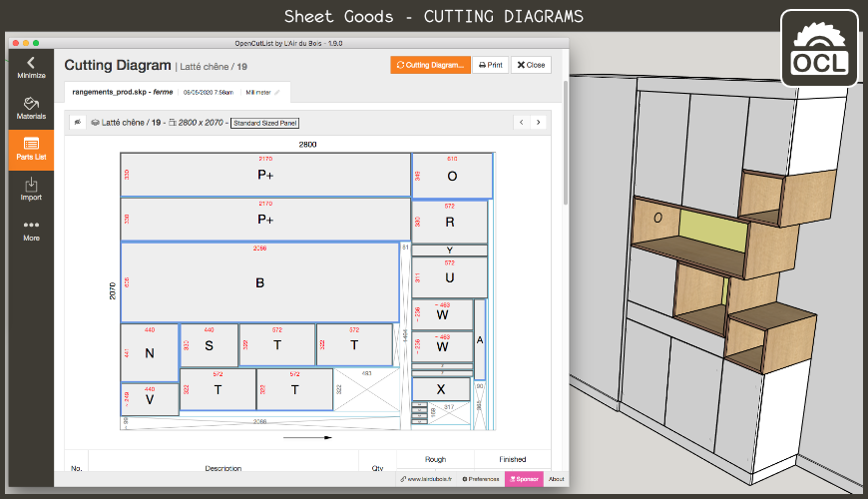Click the Description column header
Viewport: 868px width, 499px height.
[223, 468]
